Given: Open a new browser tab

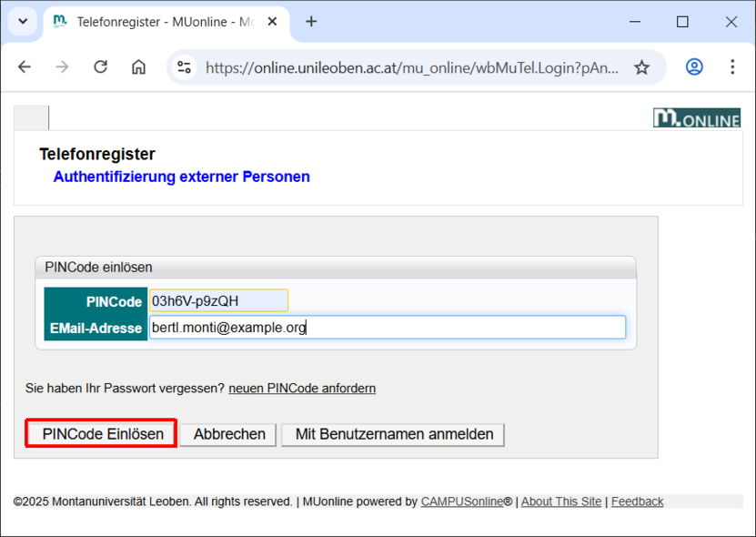Looking at the screenshot, I should pos(311,19).
